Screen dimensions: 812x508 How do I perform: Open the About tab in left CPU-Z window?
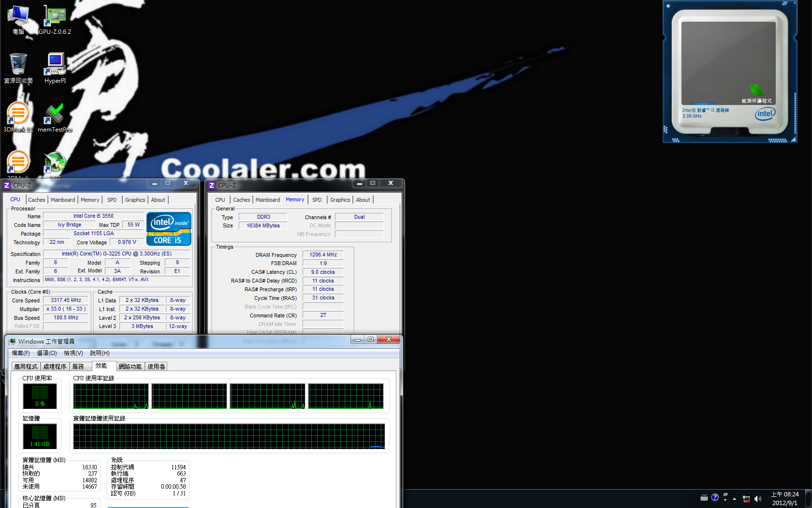[x=158, y=200]
